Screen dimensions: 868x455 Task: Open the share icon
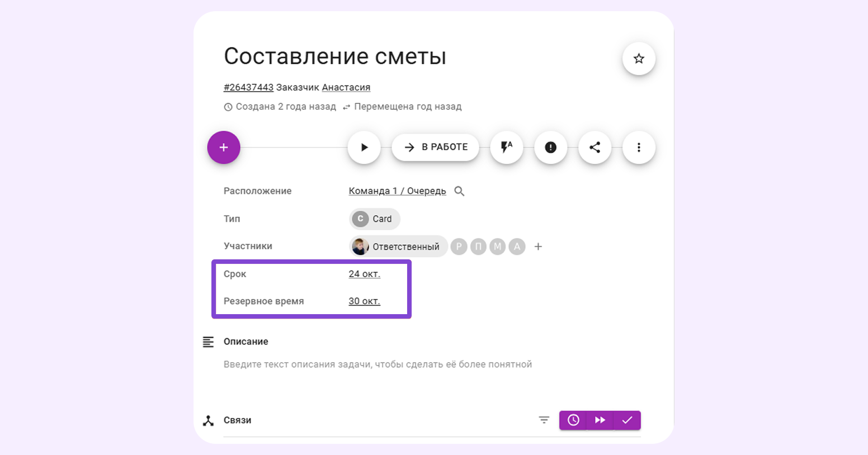click(x=595, y=148)
